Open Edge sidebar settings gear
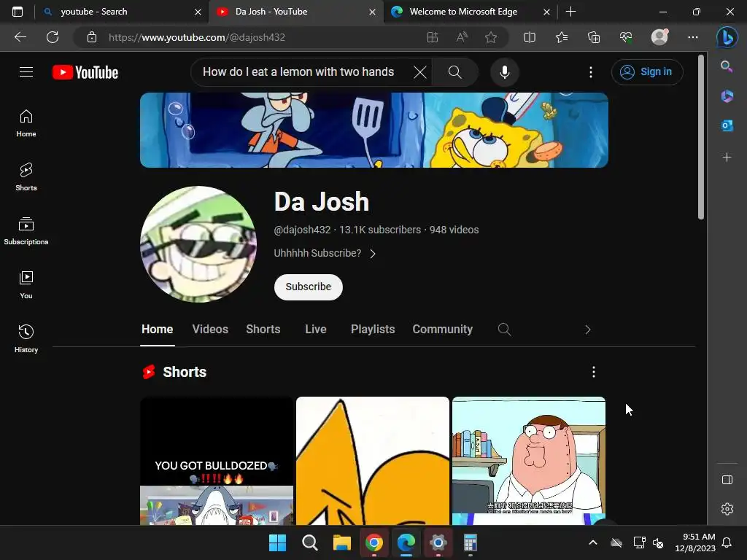The image size is (747, 560). (727, 509)
